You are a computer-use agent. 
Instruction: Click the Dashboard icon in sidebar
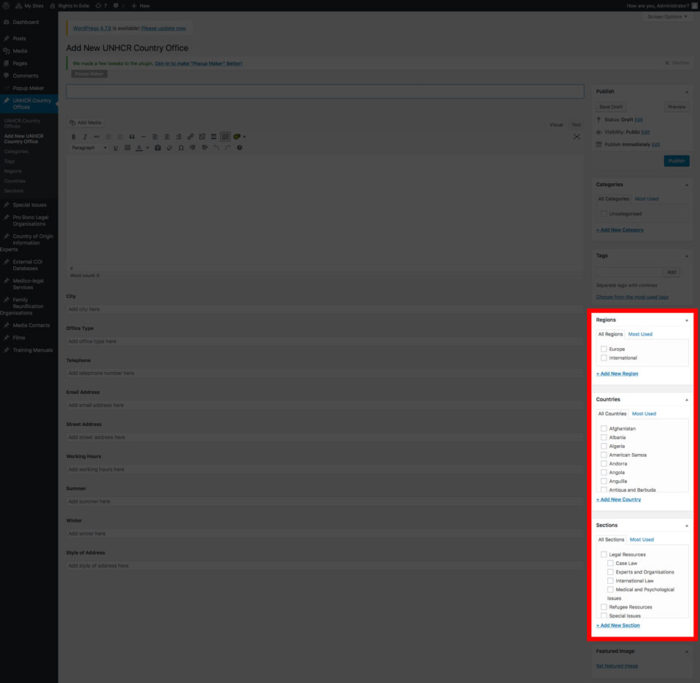(6, 22)
